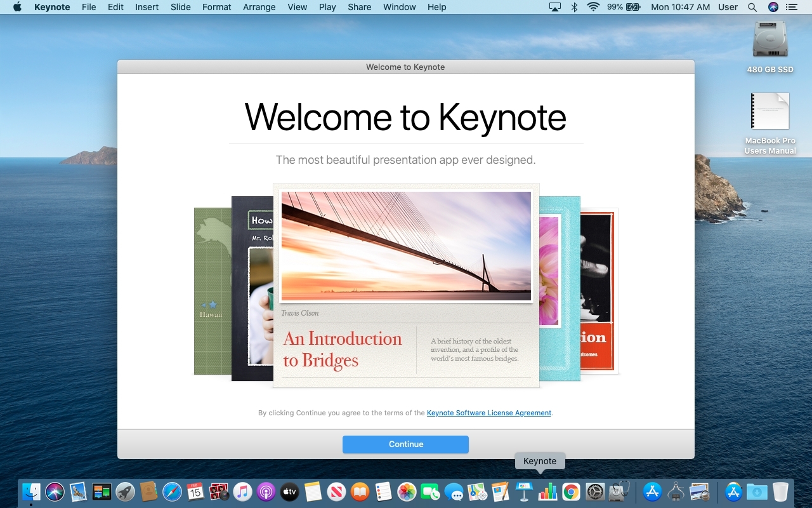Open Reminders from the Dock
812x508 pixels.
point(383,491)
